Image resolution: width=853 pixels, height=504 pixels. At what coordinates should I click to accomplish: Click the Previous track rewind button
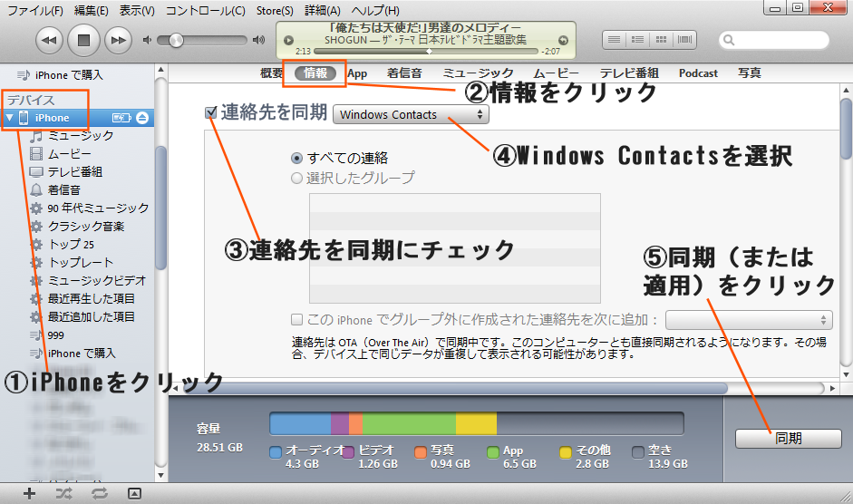50,40
